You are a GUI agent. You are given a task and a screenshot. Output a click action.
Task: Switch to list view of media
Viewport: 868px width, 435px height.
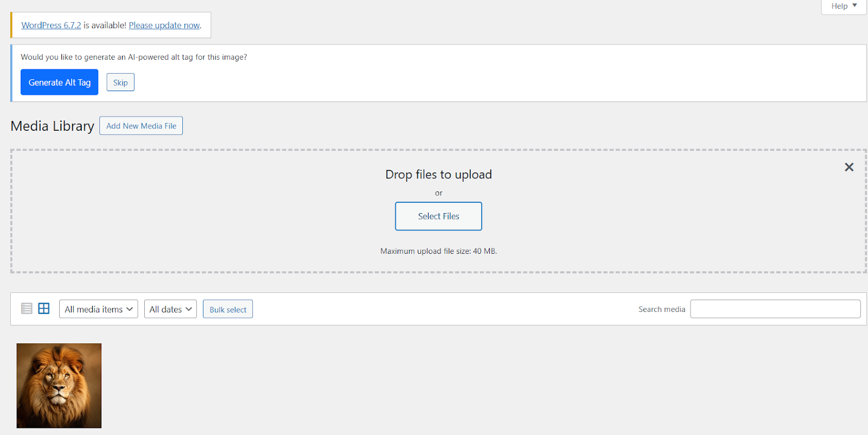(27, 309)
